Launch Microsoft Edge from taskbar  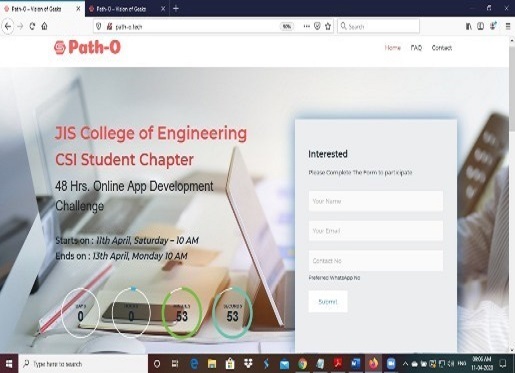tap(194, 364)
